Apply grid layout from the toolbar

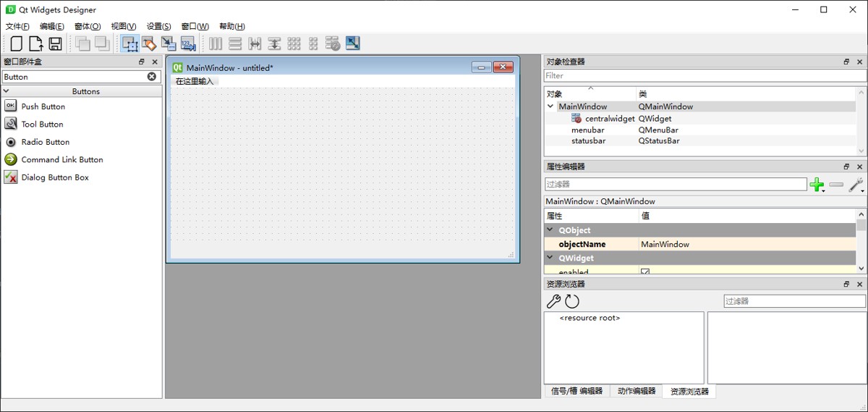click(294, 43)
